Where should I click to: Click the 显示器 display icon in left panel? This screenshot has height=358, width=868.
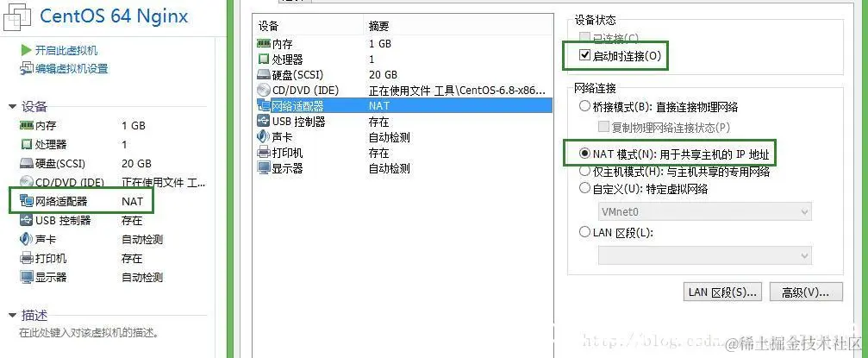pyautogui.click(x=27, y=277)
